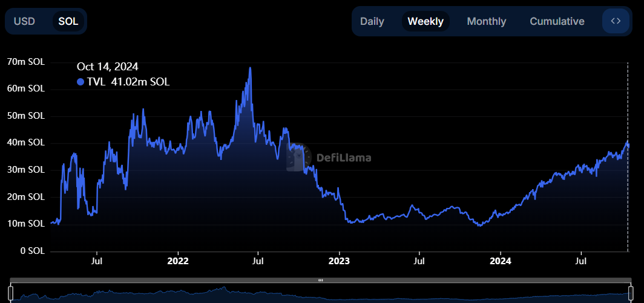Viewport: 644px width, 303px height.
Task: Click the right handle of the range slider
Action: click(x=630, y=293)
